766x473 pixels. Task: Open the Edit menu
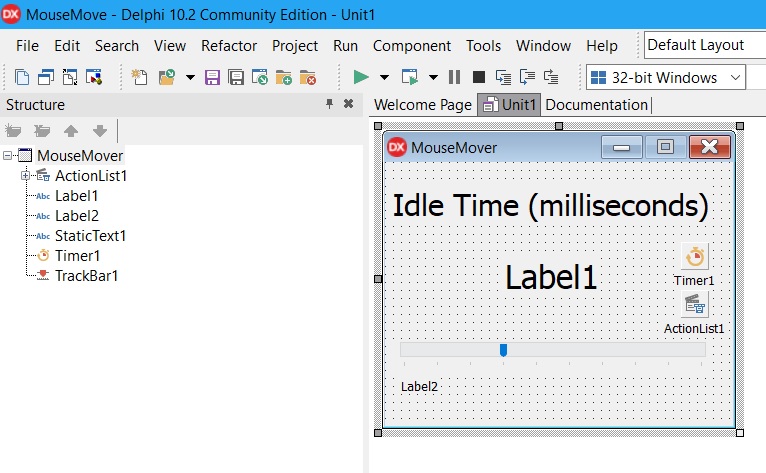point(67,46)
